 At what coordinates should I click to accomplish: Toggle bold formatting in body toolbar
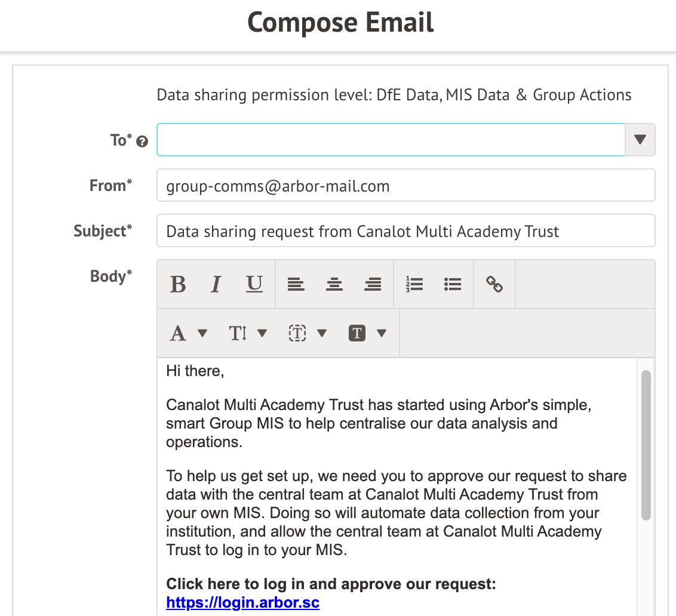(x=178, y=285)
